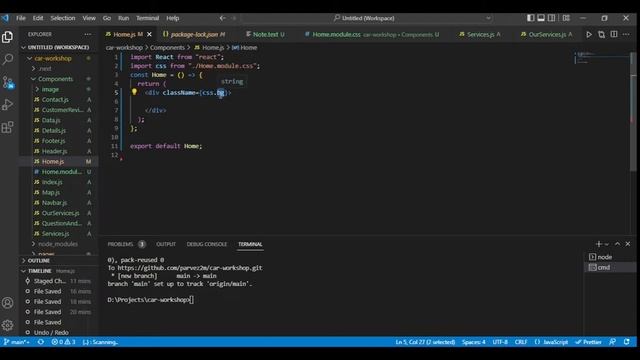The width and height of the screenshot is (640, 360).
Task: Open the Explorer view in the activity bar
Action: (x=7, y=37)
